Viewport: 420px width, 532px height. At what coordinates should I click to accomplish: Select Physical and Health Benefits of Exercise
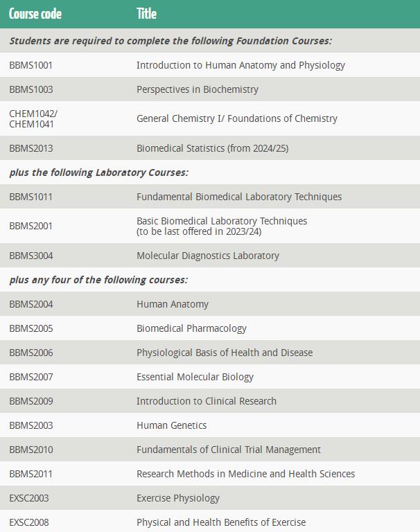[221, 522]
